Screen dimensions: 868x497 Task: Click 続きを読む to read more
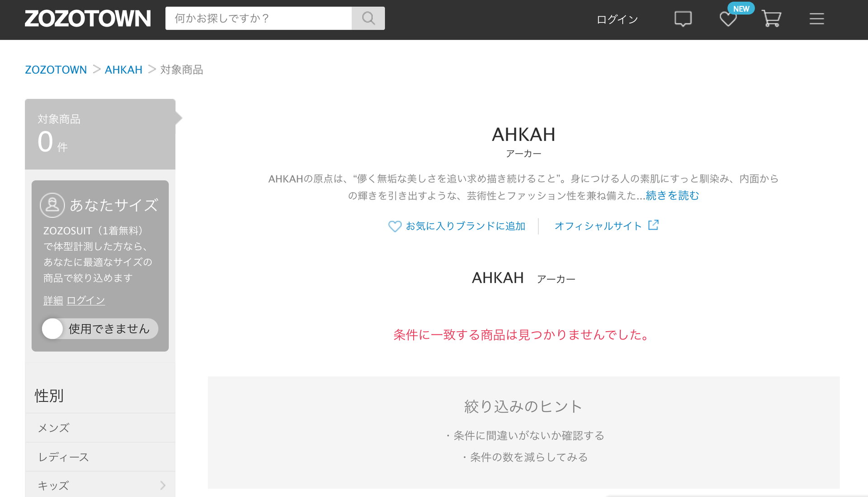coord(672,195)
